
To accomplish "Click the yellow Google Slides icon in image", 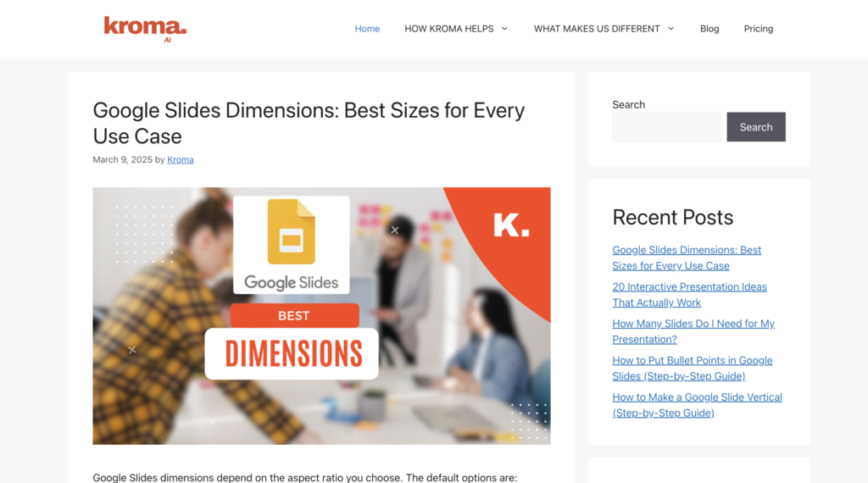I will 291,231.
